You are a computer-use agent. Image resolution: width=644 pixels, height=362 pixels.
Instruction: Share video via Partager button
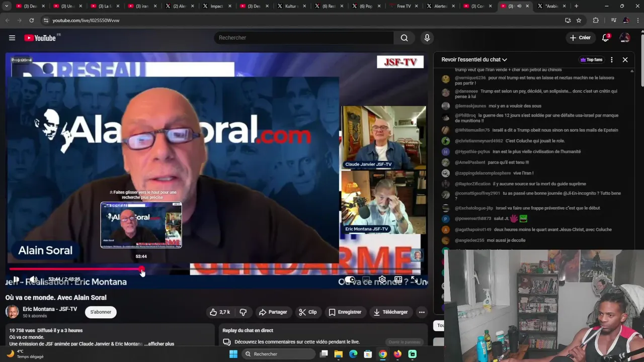point(273,312)
